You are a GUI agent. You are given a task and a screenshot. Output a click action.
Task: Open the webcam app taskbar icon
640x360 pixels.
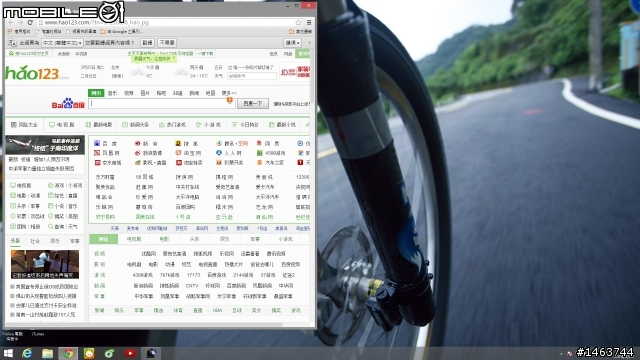[151, 353]
